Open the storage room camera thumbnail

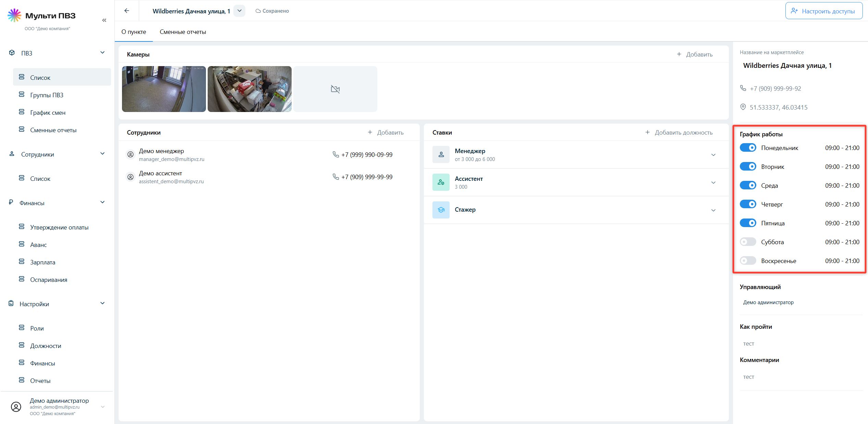[249, 89]
